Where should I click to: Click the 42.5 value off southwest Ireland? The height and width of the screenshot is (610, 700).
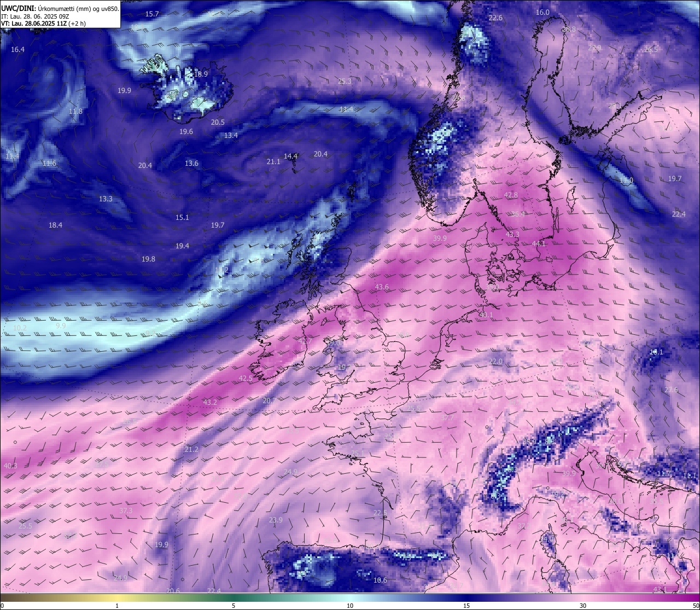pyautogui.click(x=246, y=379)
